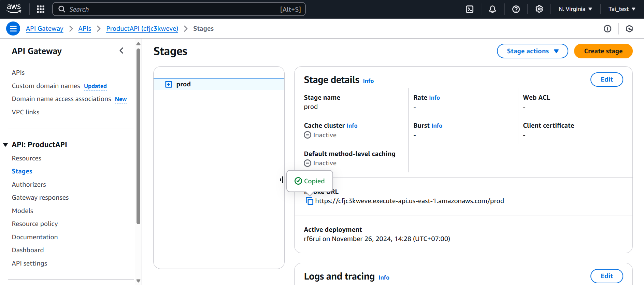This screenshot has height=285, width=644.
Task: Open VPC links in the sidebar
Action: pos(26,112)
